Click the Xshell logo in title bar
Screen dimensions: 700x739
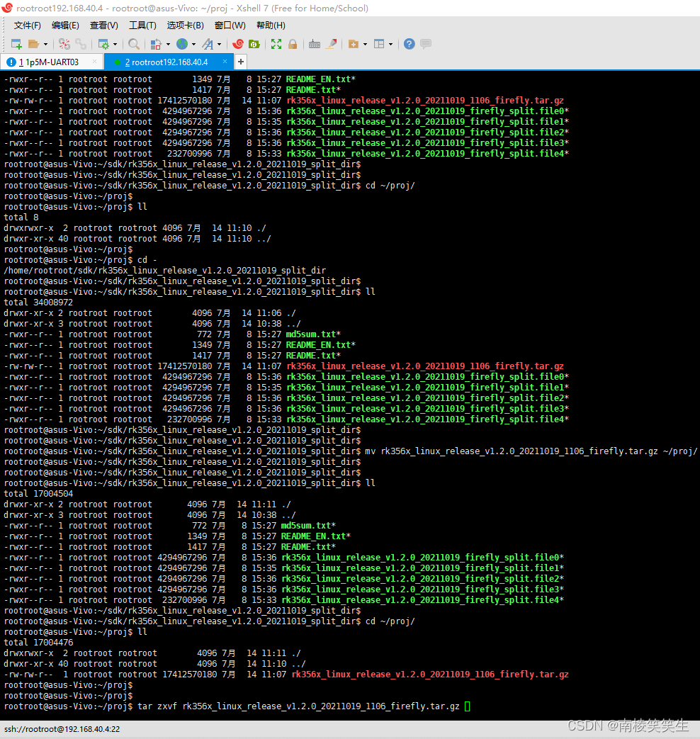7,8
